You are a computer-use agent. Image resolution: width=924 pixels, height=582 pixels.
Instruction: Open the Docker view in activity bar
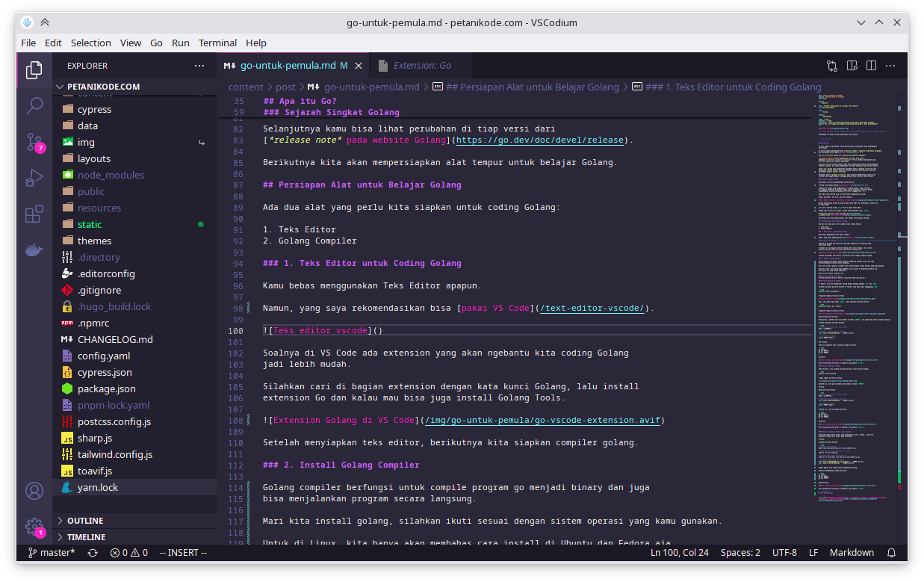34,250
